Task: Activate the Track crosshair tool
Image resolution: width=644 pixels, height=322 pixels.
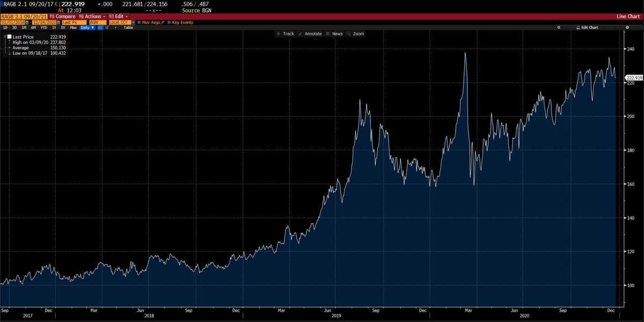Action: [x=286, y=33]
